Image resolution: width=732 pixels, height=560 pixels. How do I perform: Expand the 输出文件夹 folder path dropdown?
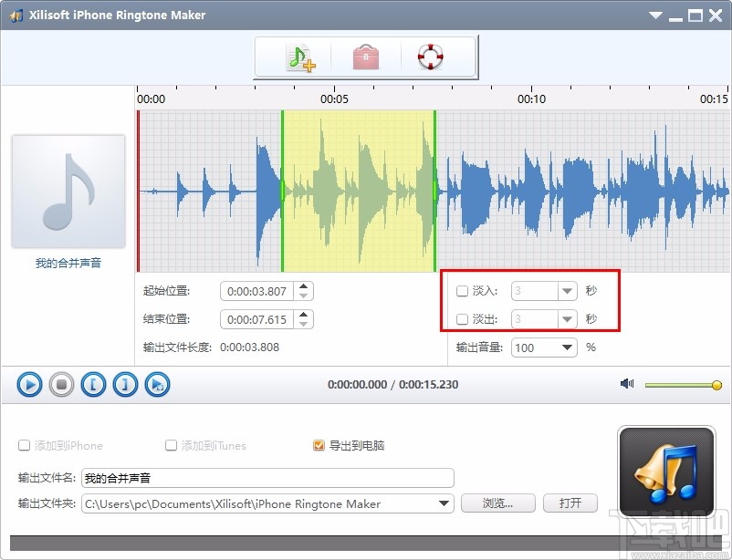pyautogui.click(x=446, y=503)
